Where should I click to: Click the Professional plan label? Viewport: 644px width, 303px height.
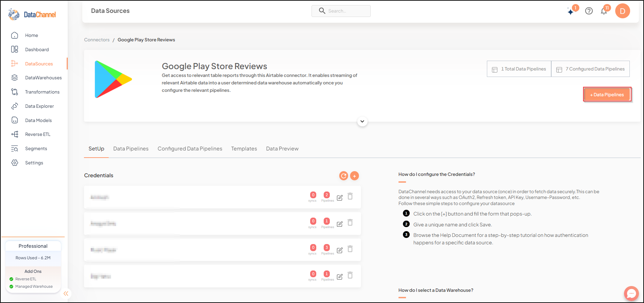point(33,246)
